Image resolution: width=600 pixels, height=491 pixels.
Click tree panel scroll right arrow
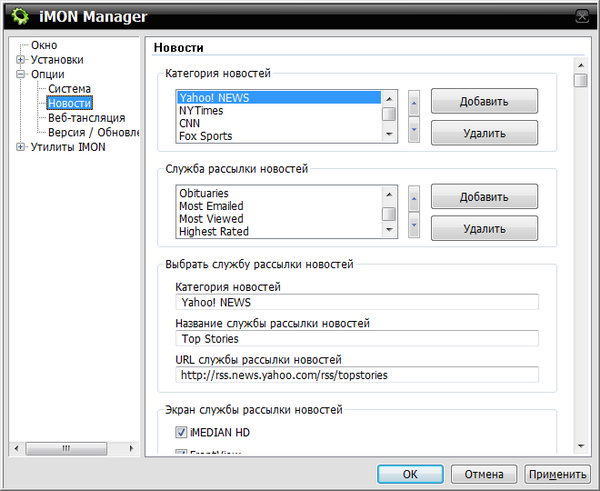132,448
